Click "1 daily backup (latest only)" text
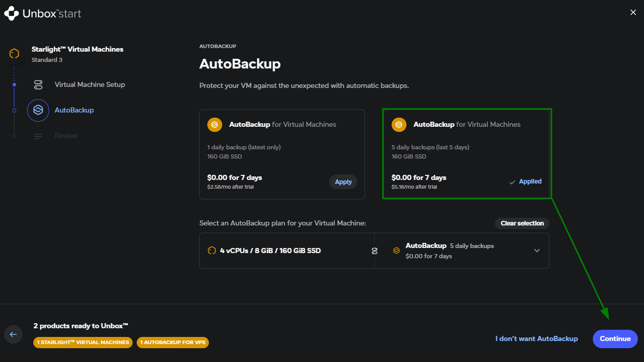Viewport: 644px width, 362px height. (x=244, y=147)
